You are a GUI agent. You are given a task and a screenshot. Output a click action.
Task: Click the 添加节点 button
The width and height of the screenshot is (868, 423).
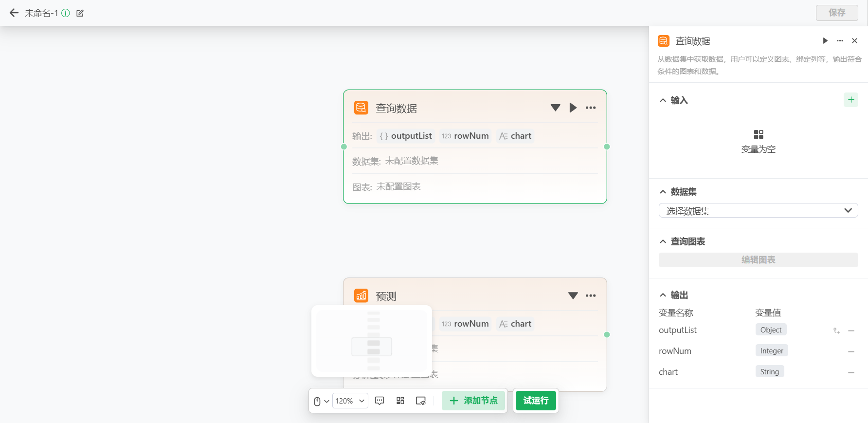(x=473, y=401)
